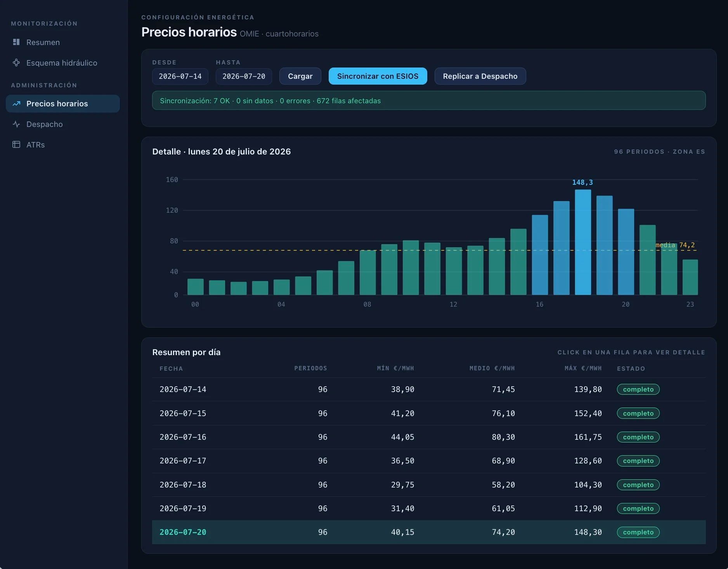728x569 pixels.
Task: Click the MÁX €/MWH column header
Action: (583, 368)
